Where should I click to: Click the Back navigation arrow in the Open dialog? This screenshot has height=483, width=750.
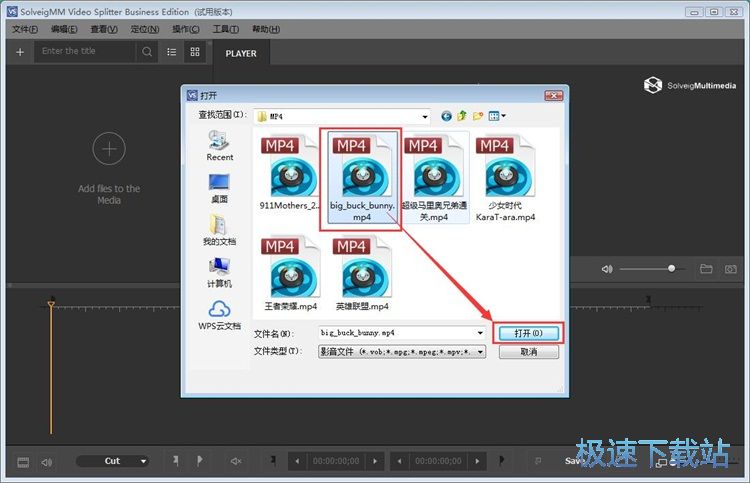pos(447,116)
